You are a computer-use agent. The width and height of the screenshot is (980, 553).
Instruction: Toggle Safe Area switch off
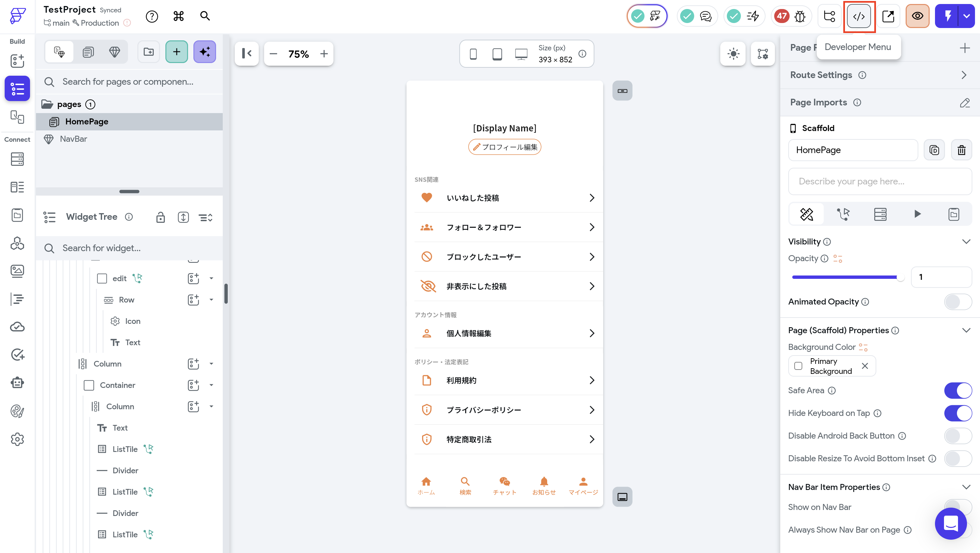point(958,391)
